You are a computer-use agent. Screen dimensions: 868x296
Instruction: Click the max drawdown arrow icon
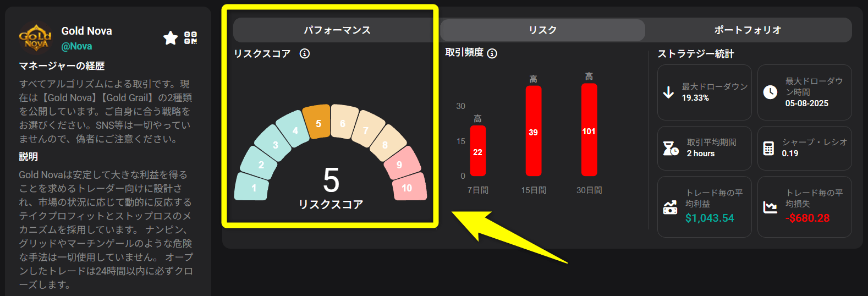click(668, 92)
